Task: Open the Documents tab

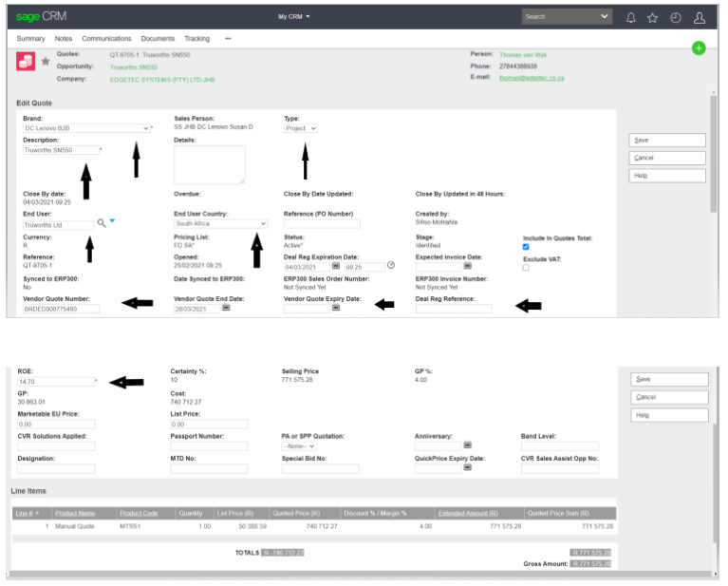Action: (158, 39)
